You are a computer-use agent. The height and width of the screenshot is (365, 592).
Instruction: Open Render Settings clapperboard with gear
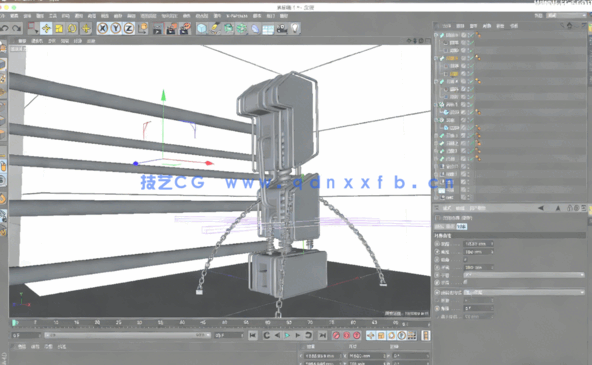pos(185,29)
